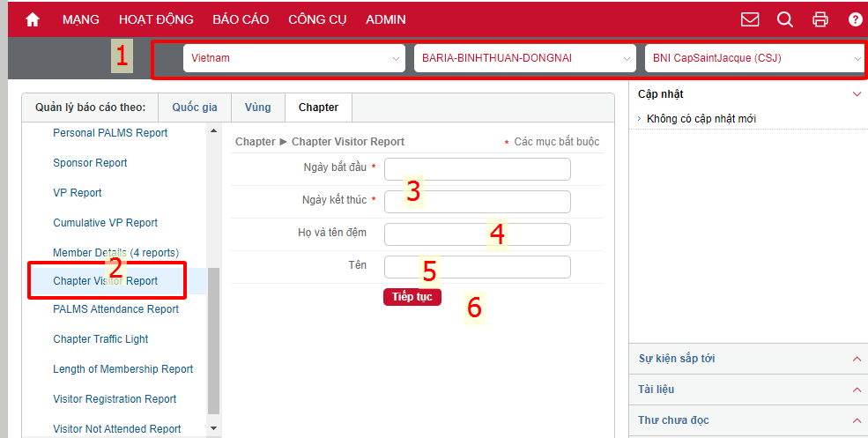Open the CÔNG CỤ menu
This screenshot has width=868, height=438.
tap(317, 19)
